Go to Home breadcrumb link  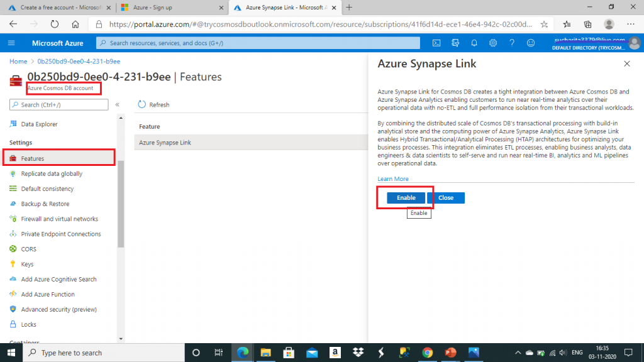(x=18, y=61)
